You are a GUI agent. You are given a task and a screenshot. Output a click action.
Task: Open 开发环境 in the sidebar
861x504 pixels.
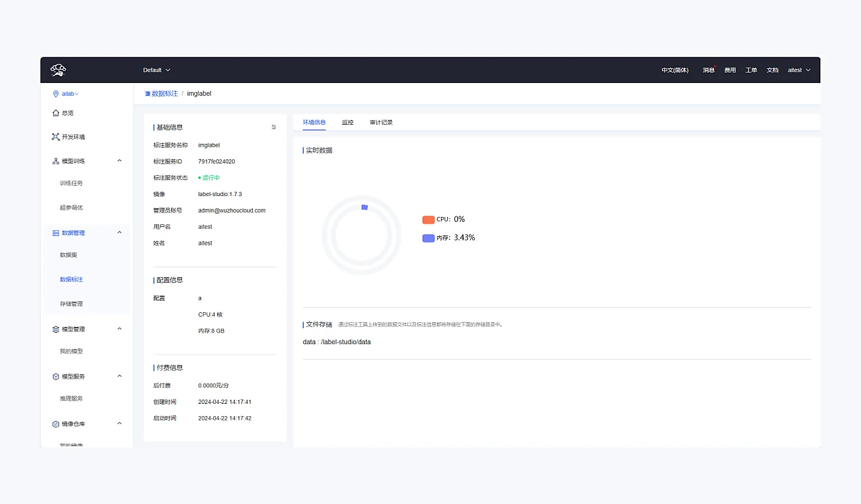click(x=73, y=137)
